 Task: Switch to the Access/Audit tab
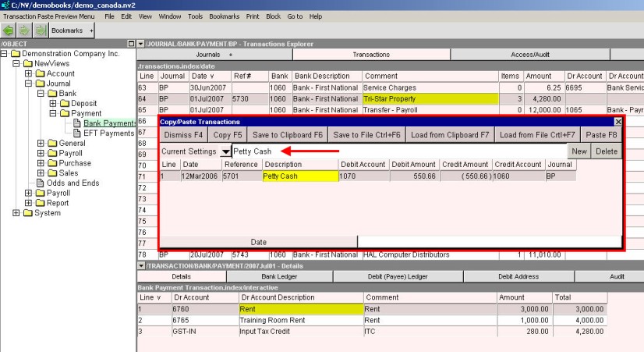tap(530, 55)
